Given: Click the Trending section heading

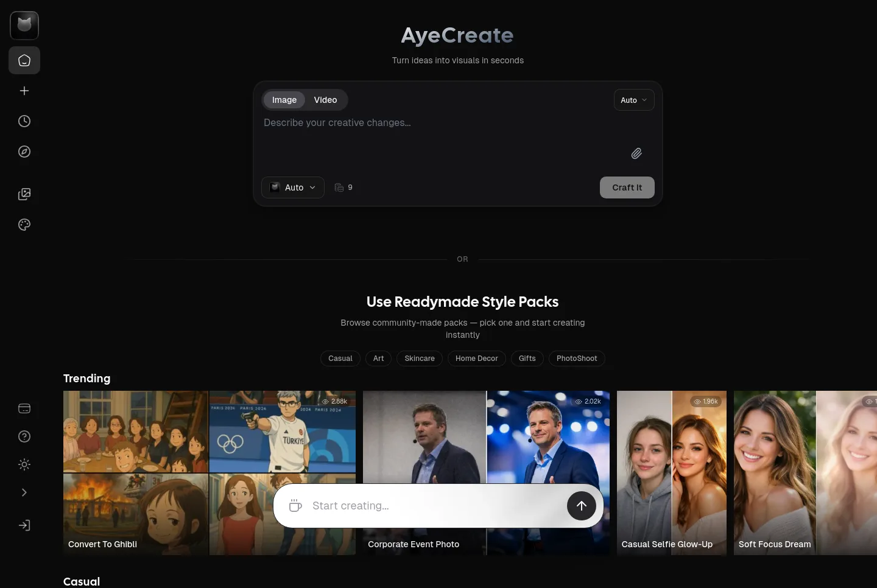Looking at the screenshot, I should (x=87, y=379).
